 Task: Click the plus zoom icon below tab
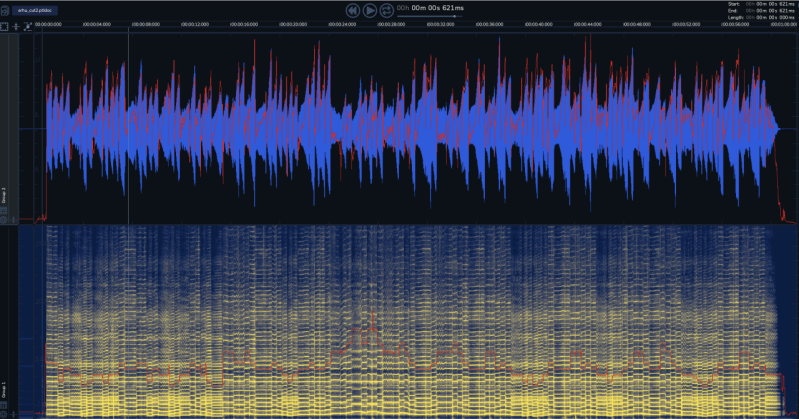[16, 25]
